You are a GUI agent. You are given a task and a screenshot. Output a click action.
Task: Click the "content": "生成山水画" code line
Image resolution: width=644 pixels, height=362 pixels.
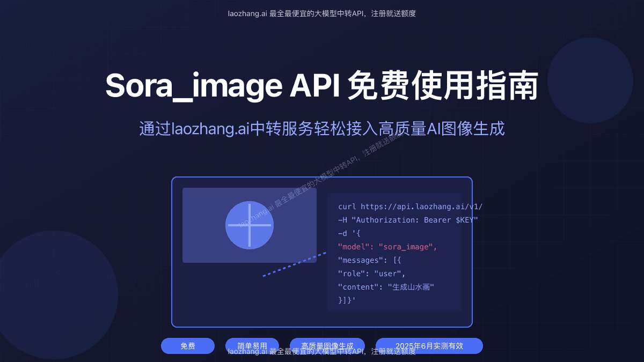386,287
